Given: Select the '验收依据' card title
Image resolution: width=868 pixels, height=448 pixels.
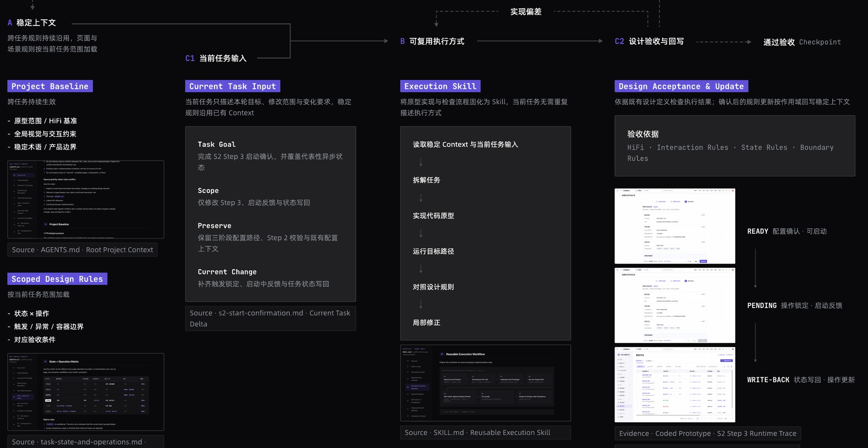Looking at the screenshot, I should pyautogui.click(x=643, y=134).
